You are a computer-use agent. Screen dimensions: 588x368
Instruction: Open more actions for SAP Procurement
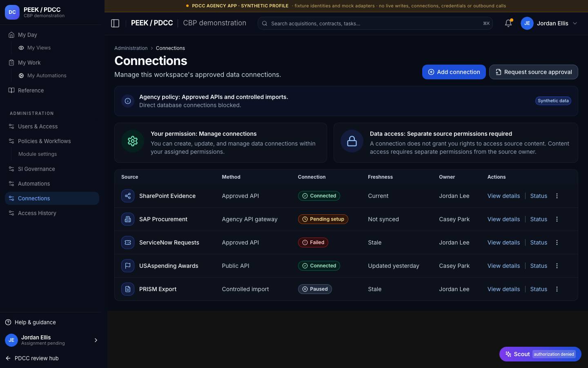click(557, 219)
